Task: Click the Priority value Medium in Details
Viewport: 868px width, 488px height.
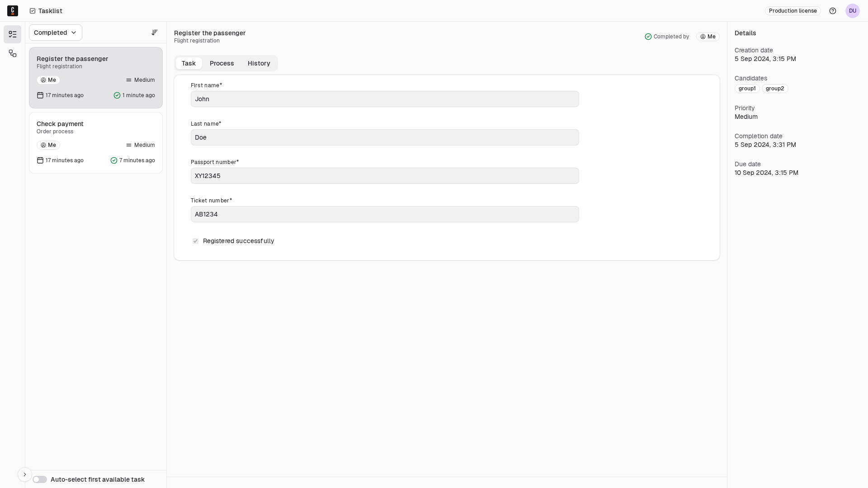Action: click(746, 117)
